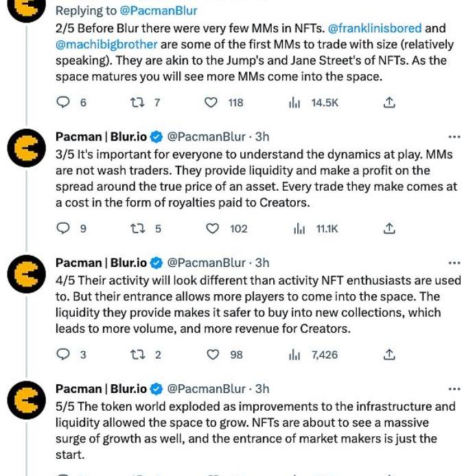The width and height of the screenshot is (475, 476).
Task: Share the 3/5 tweet about wash traders
Action: tap(389, 228)
